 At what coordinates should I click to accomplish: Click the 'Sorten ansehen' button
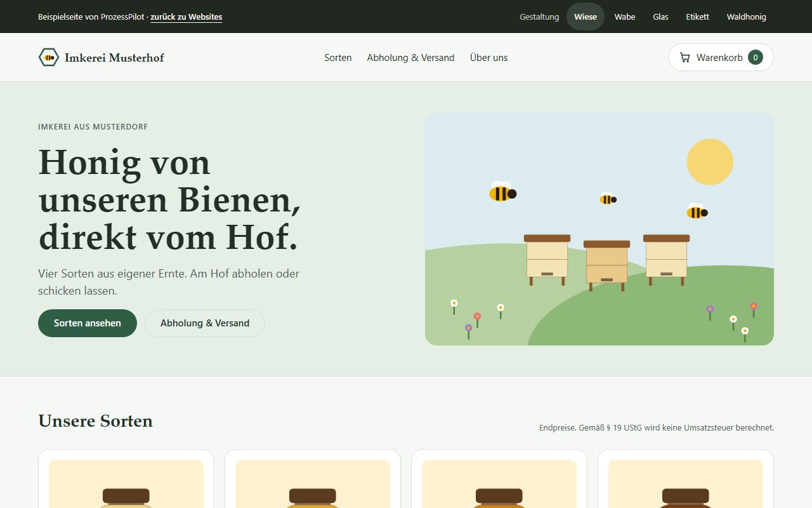pos(88,323)
